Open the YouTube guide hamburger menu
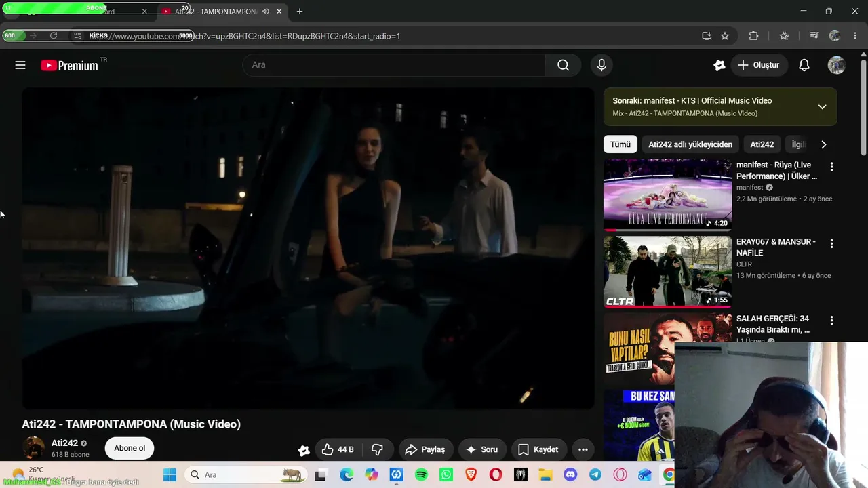The width and height of the screenshot is (868, 488). [20, 65]
